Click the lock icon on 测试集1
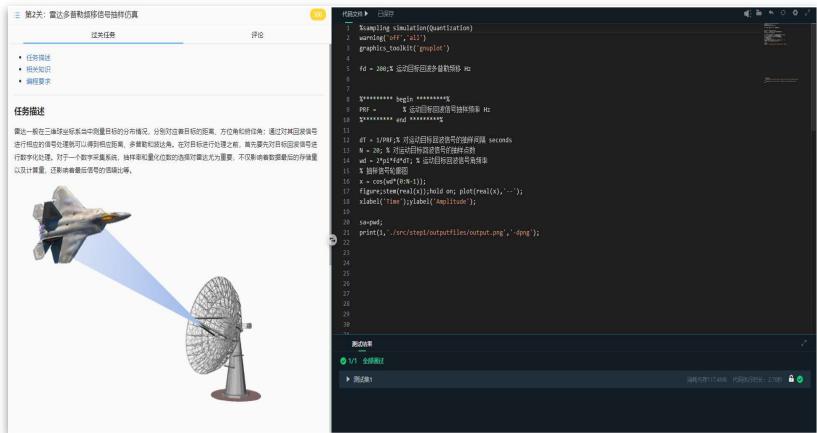817x433 pixels. pos(790,379)
